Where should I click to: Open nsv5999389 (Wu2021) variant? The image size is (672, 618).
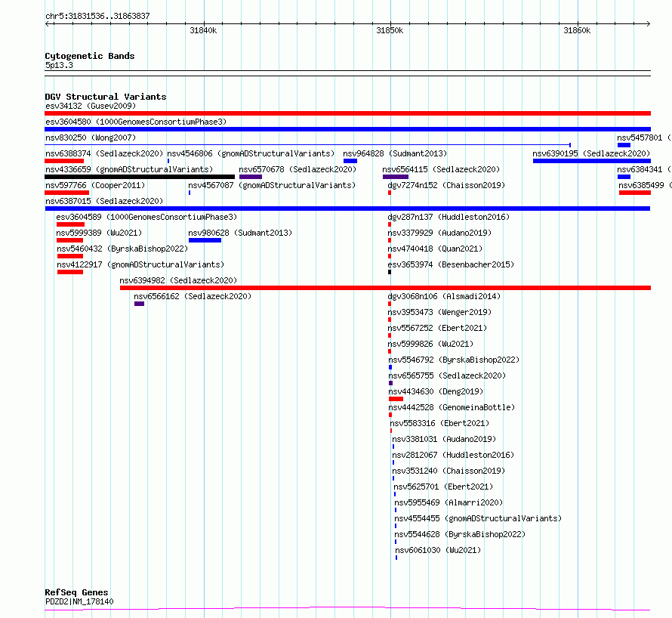click(99, 233)
